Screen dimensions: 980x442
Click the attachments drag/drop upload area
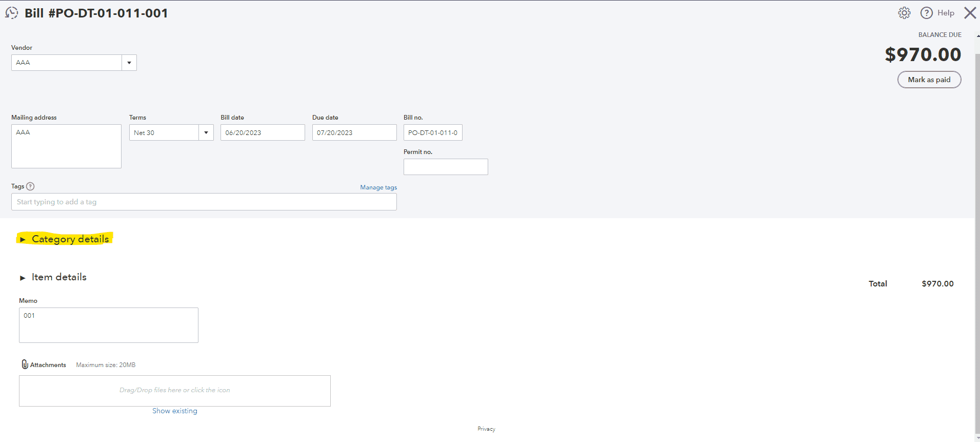[x=174, y=390]
